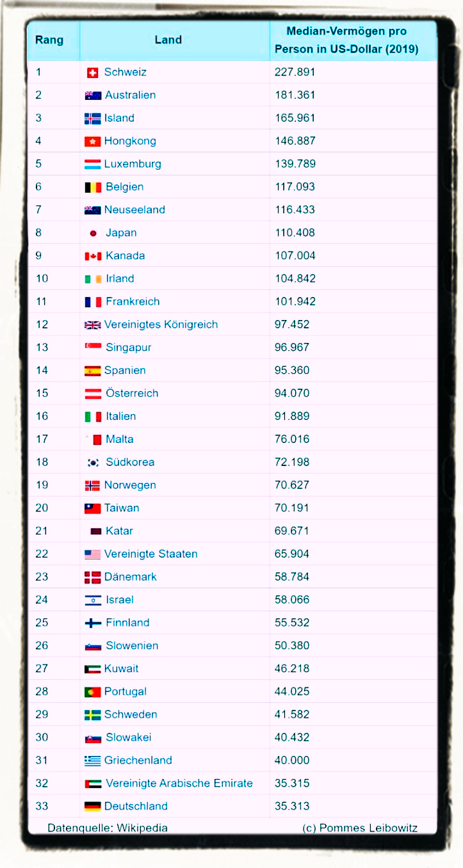Click the Germany flag icon
Viewport: 463px width, 868px height.
pyautogui.click(x=93, y=807)
